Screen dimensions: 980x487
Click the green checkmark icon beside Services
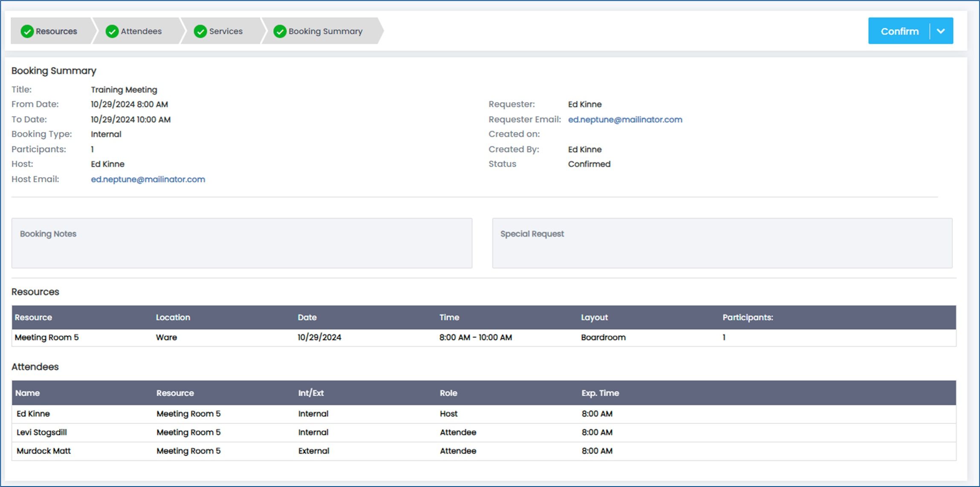pos(200,31)
